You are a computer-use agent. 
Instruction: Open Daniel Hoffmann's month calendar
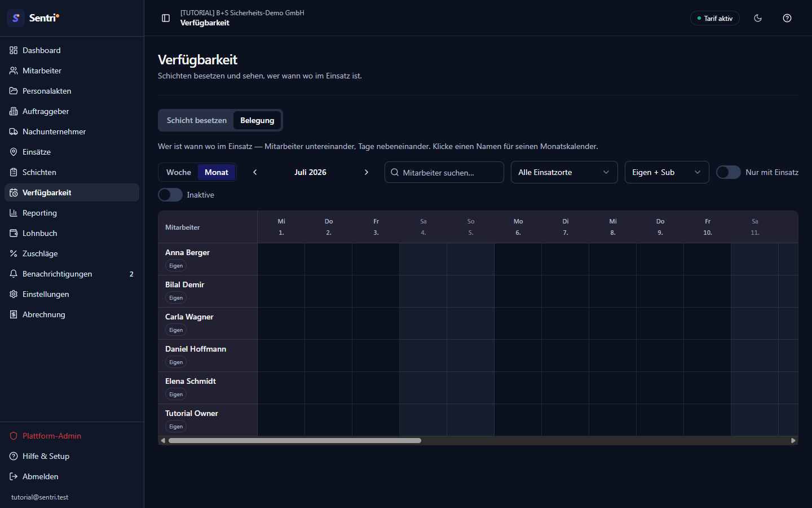point(196,349)
